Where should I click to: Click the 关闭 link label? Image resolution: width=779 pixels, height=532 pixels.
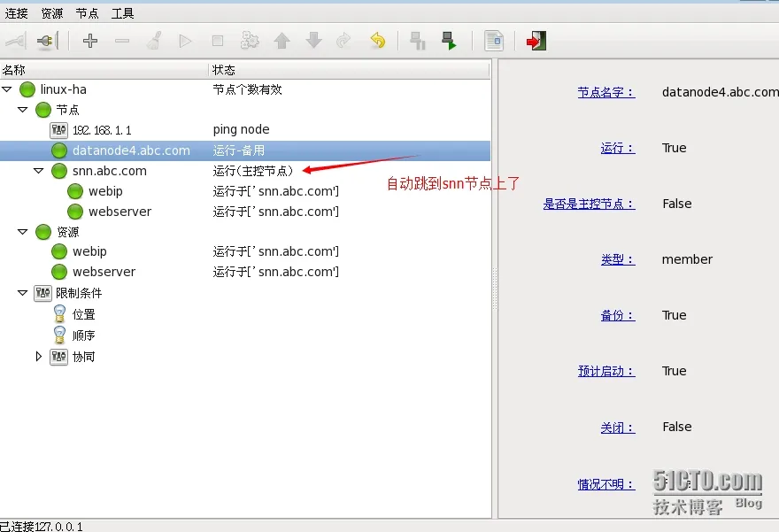(618, 428)
